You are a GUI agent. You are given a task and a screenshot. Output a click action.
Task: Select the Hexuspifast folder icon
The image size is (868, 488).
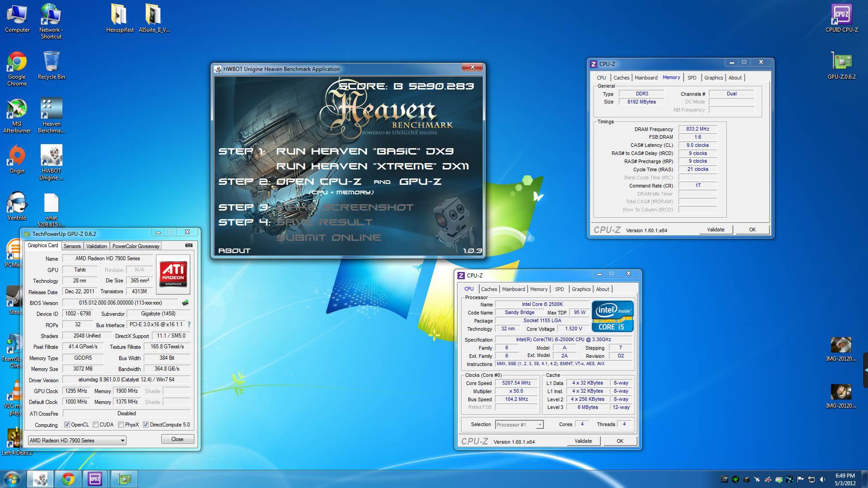pyautogui.click(x=120, y=18)
